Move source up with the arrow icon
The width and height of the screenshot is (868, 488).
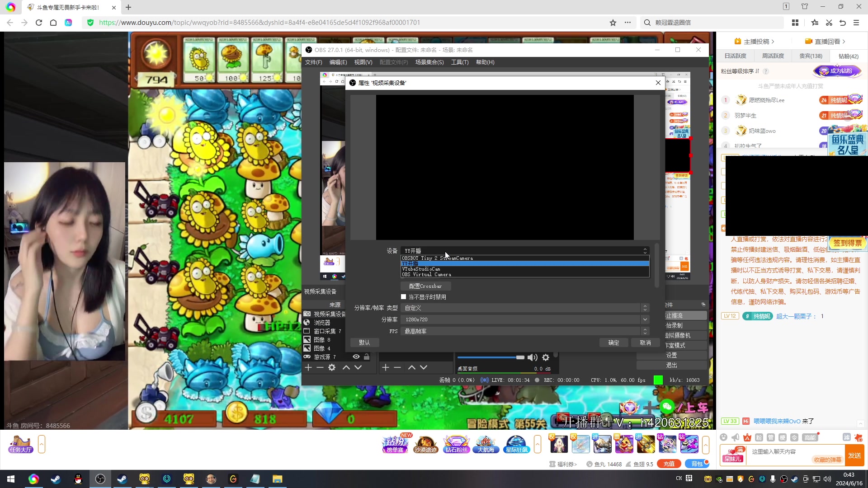point(346,368)
